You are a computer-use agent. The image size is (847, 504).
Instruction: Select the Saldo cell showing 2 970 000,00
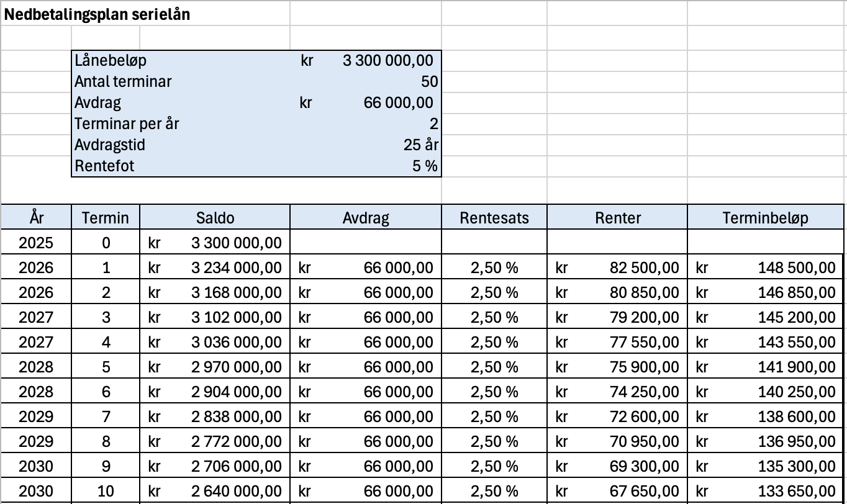pyautogui.click(x=215, y=367)
